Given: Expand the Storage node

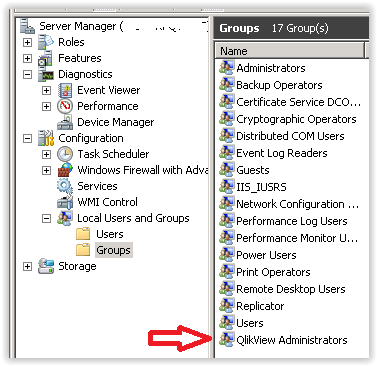Looking at the screenshot, I should pyautogui.click(x=27, y=266).
